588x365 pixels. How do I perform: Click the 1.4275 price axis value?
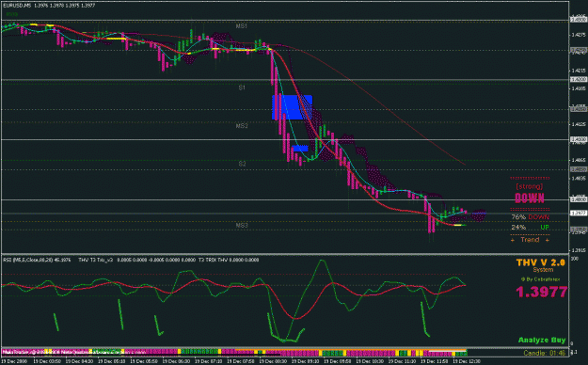[x=578, y=35]
